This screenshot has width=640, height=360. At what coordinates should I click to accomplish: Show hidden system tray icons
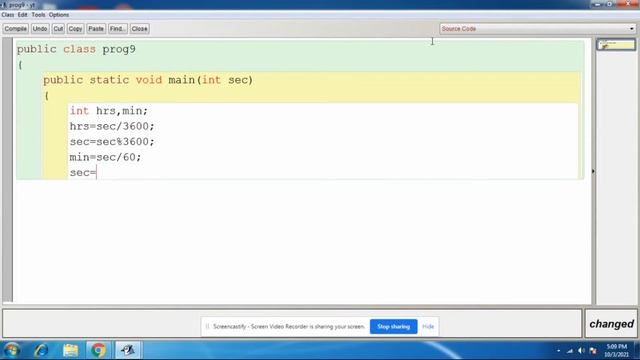[x=558, y=351]
